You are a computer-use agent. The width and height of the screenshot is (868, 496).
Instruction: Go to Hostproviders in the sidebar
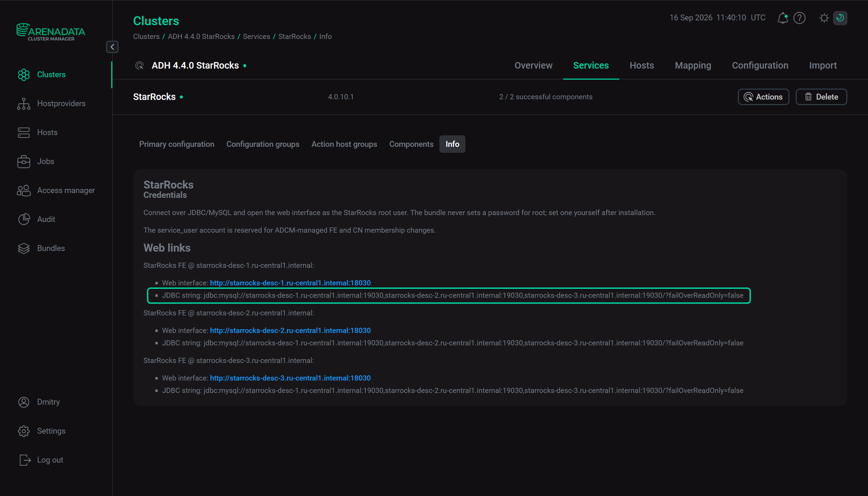[61, 103]
